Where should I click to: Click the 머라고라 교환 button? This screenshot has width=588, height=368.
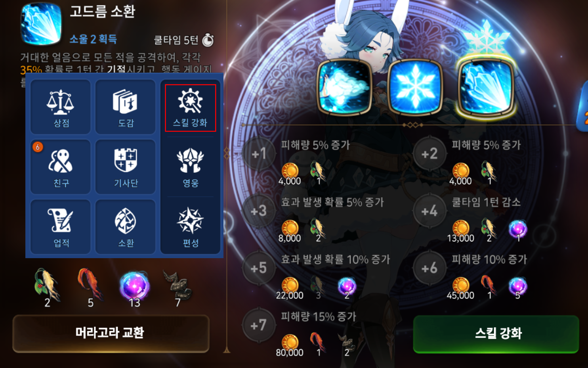pyautogui.click(x=111, y=333)
